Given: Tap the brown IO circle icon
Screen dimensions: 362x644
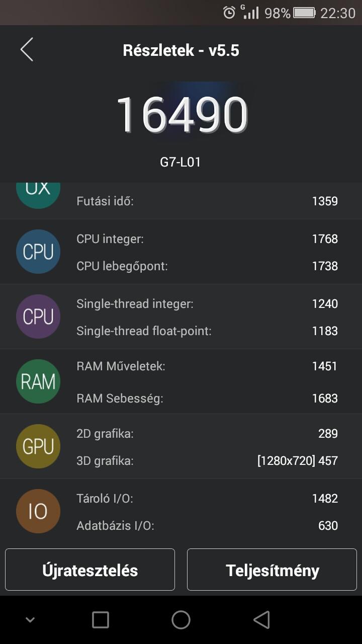Looking at the screenshot, I should 38,511.
